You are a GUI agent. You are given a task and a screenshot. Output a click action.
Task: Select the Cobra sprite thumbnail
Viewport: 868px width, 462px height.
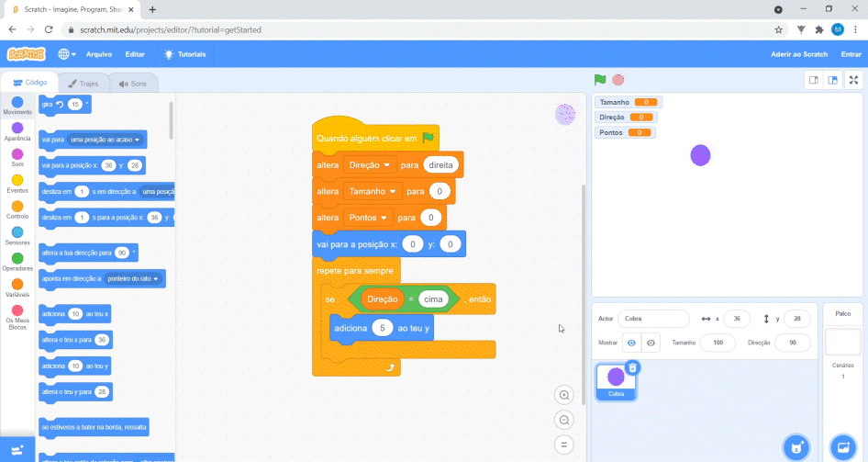click(616, 381)
